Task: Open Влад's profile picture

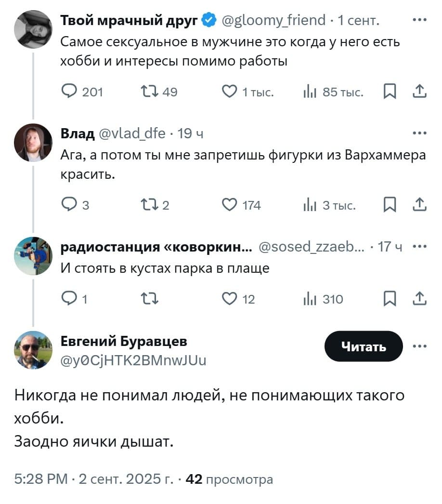Action: (x=33, y=141)
